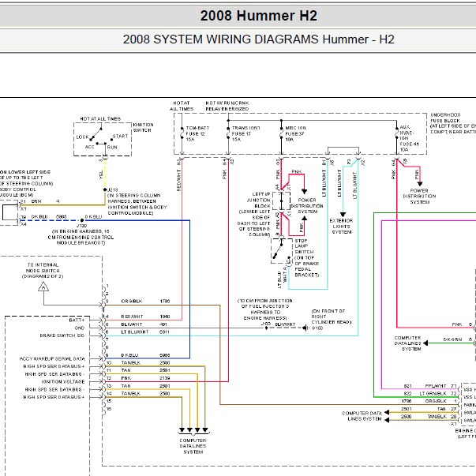
Task: Click the 'UNDERHOOD FUSE BLOCK' label
Action: point(445,118)
